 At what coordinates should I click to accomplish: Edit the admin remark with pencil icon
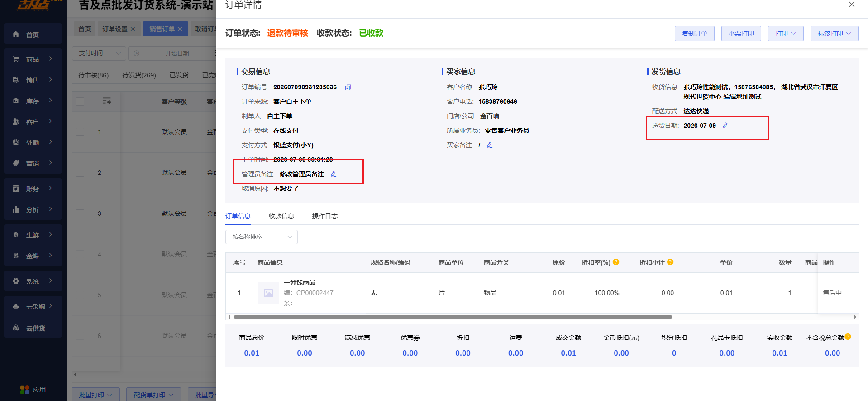click(334, 174)
